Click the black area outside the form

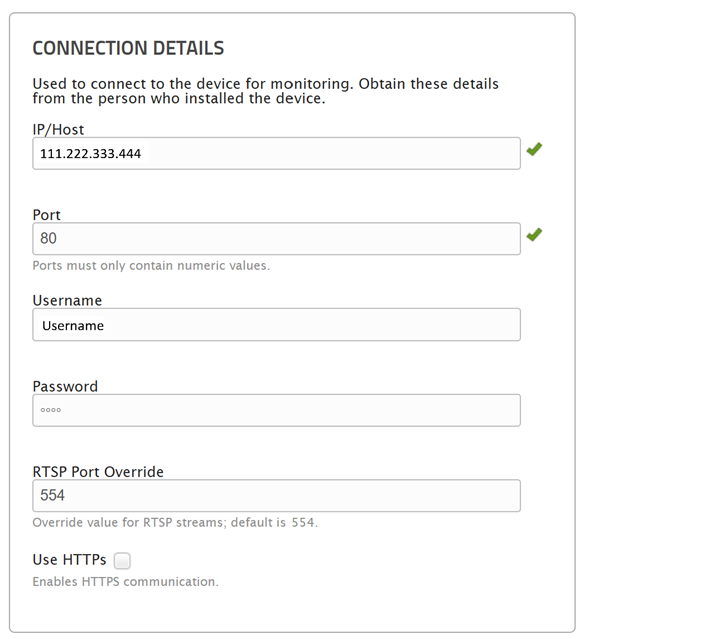pyautogui.click(x=648, y=320)
